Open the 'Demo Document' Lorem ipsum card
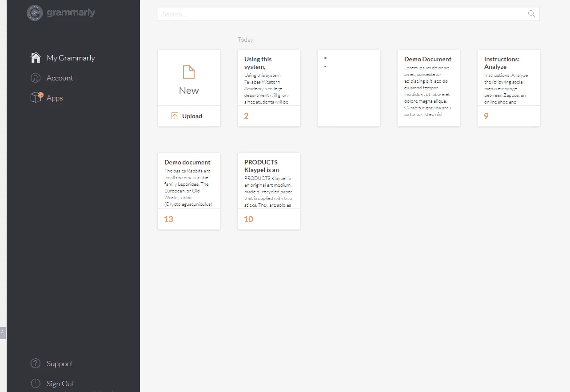 [x=429, y=88]
